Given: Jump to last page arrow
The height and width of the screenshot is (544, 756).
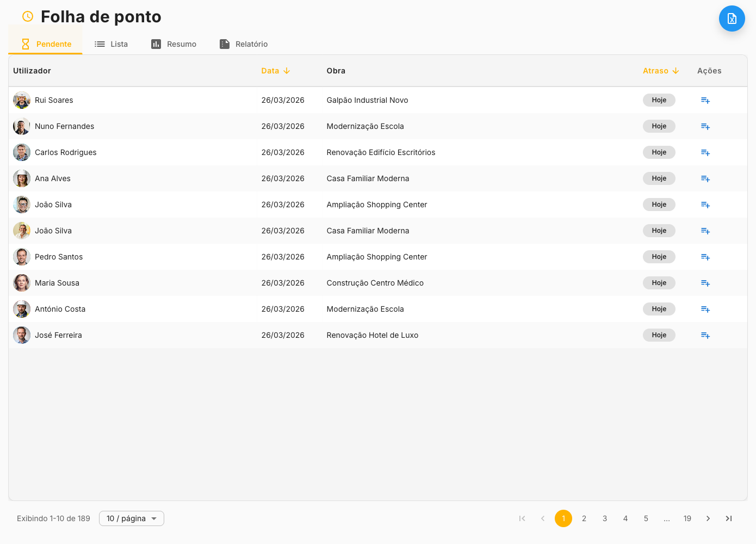Looking at the screenshot, I should pos(728,518).
